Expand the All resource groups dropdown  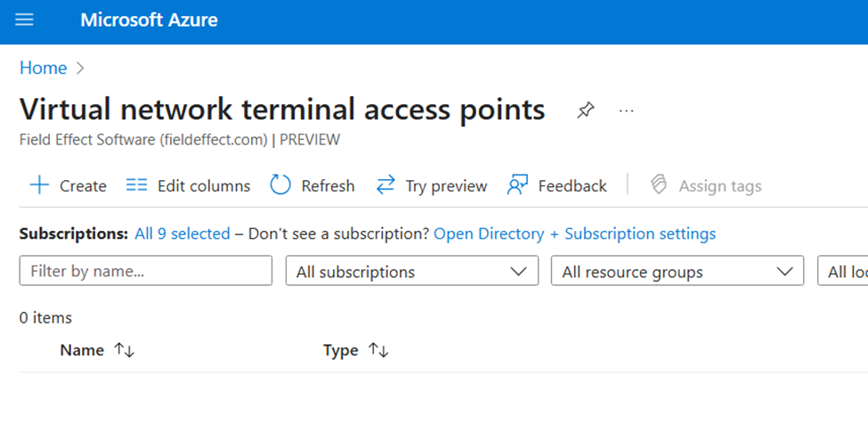coord(677,271)
